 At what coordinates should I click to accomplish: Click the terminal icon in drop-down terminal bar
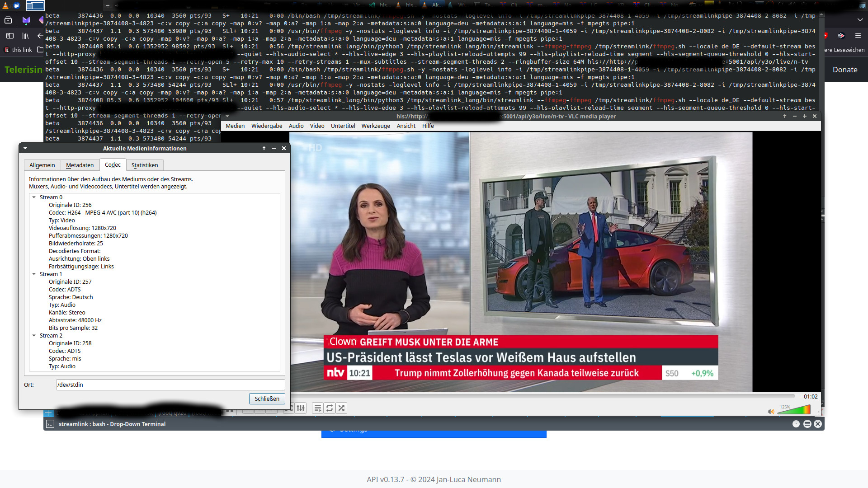point(50,424)
